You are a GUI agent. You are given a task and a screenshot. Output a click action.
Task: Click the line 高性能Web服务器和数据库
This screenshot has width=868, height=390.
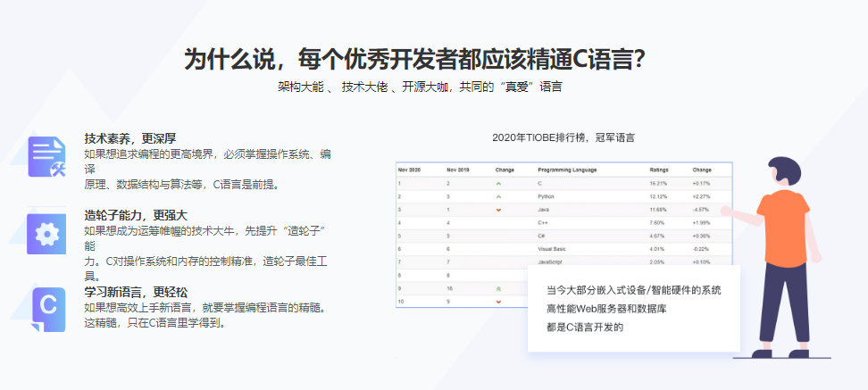(606, 309)
